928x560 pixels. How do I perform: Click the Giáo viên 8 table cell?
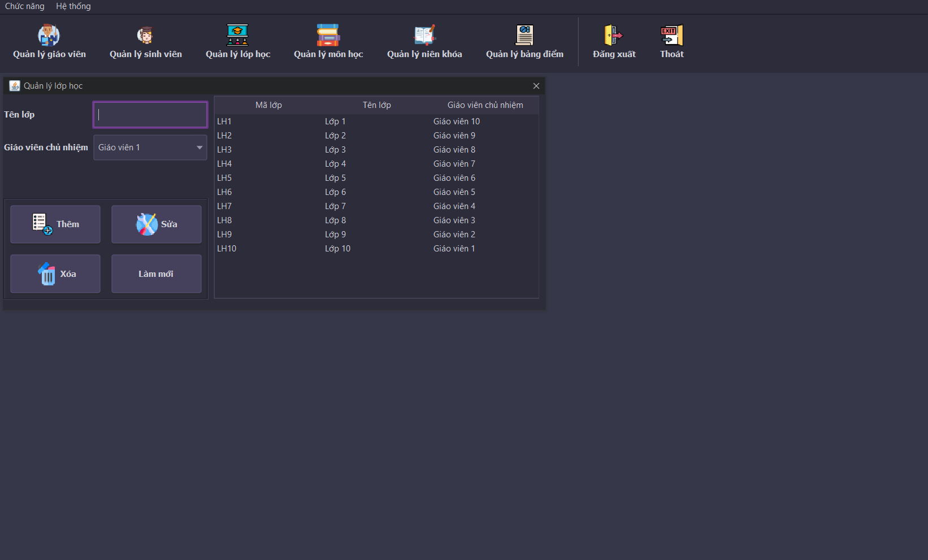pos(485,150)
